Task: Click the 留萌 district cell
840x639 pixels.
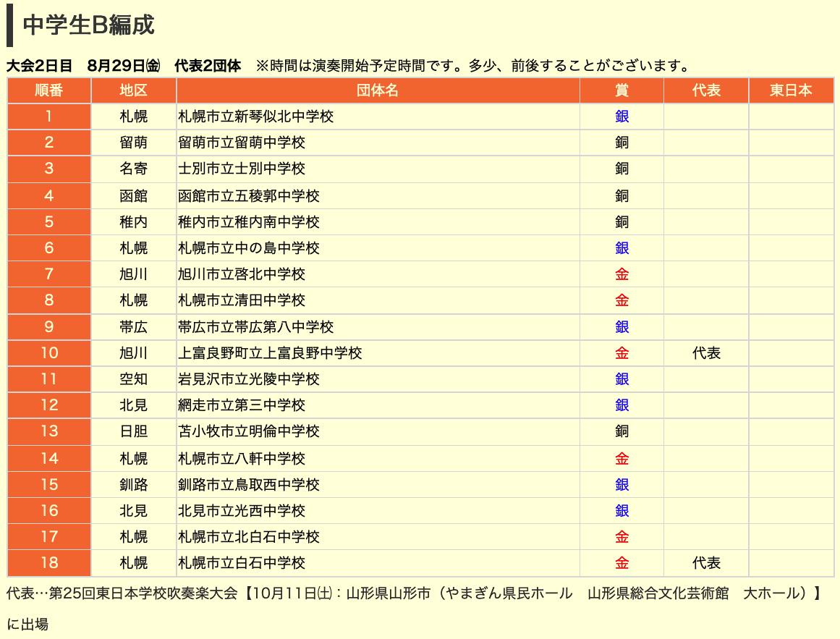Action: [x=133, y=143]
